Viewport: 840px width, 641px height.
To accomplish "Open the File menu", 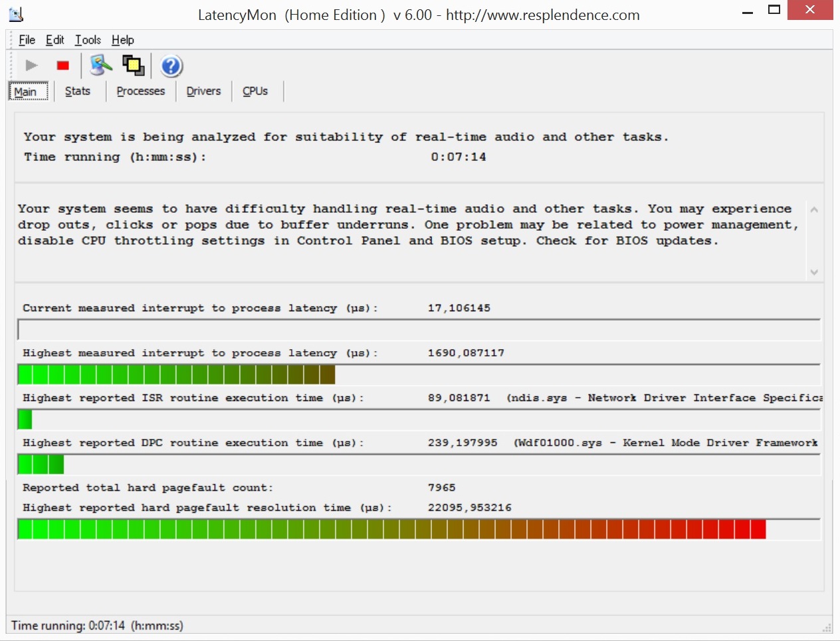I will (x=27, y=40).
